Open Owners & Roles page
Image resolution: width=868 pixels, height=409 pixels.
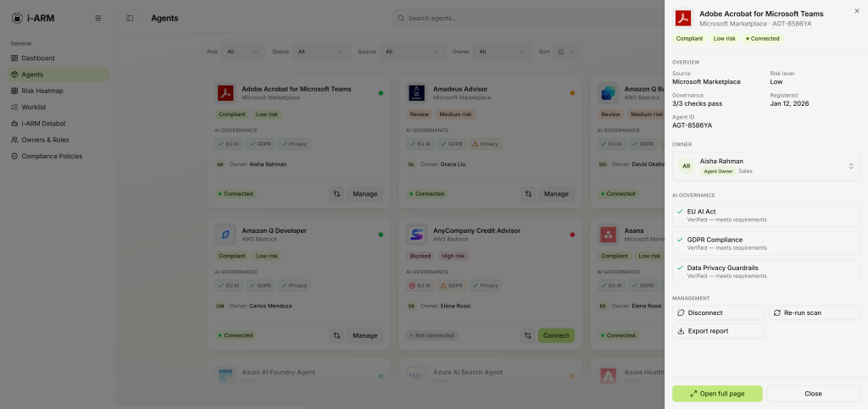(x=58, y=140)
